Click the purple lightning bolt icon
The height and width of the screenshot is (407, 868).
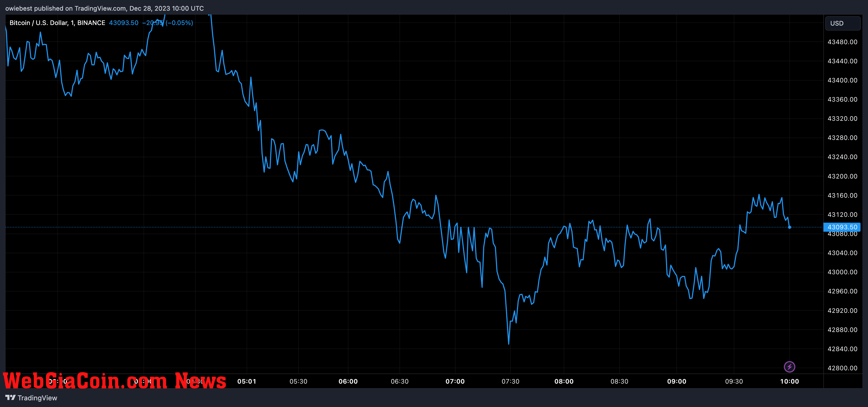789,367
